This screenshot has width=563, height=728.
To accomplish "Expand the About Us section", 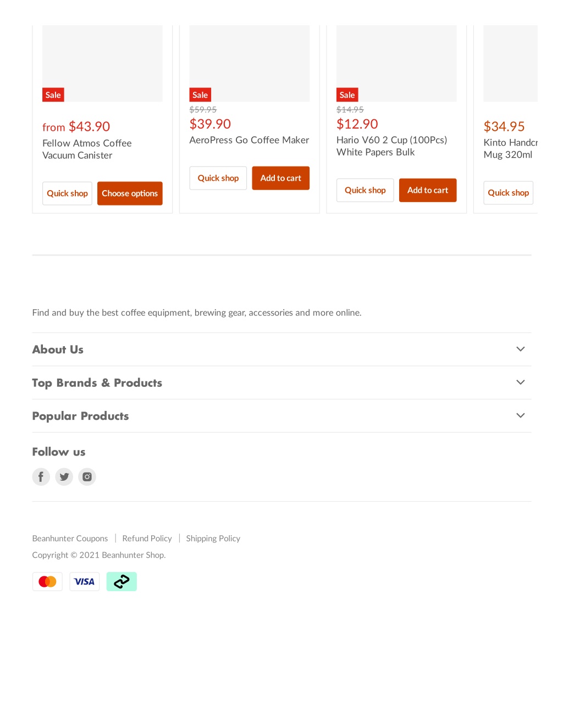I will [x=281, y=349].
